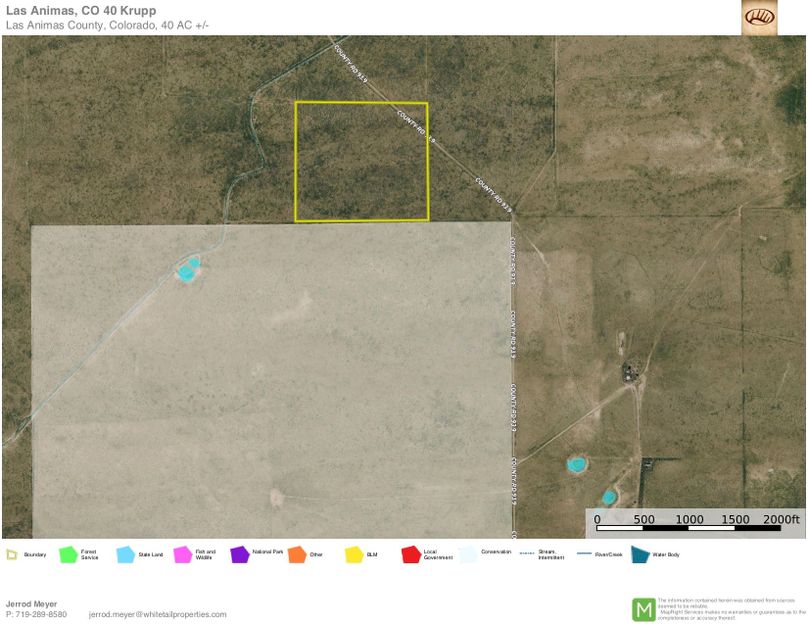Click the Whitetail Properties logo at top right
Viewport: 808px width, 624px height.
[759, 17]
